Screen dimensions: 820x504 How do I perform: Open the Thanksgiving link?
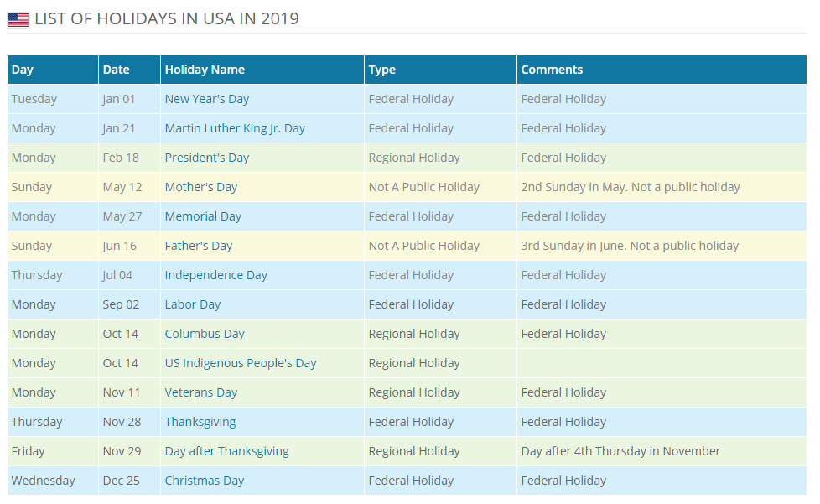pos(200,421)
